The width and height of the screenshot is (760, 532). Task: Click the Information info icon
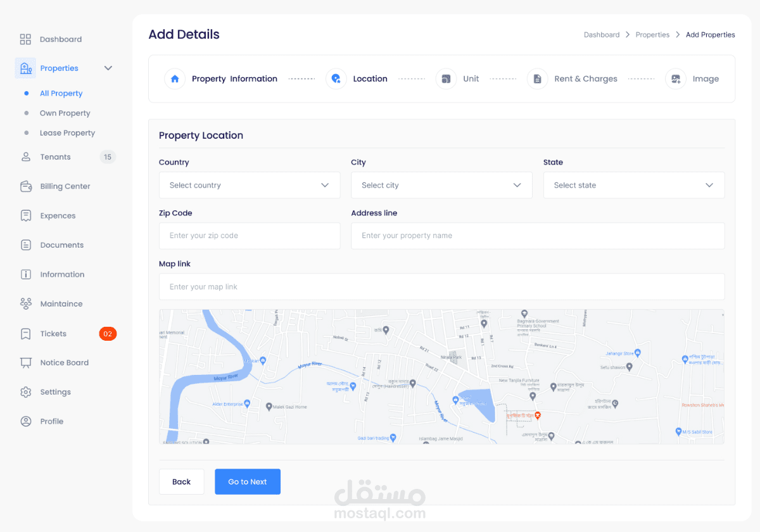tap(26, 274)
